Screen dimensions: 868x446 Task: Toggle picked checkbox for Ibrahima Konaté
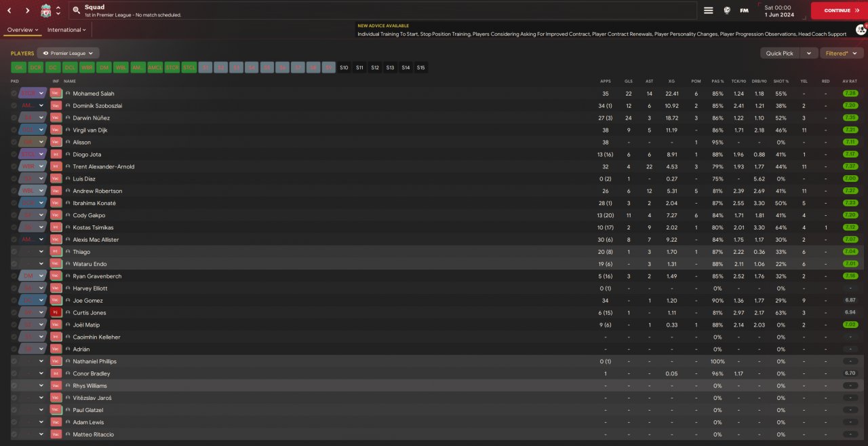[14, 203]
